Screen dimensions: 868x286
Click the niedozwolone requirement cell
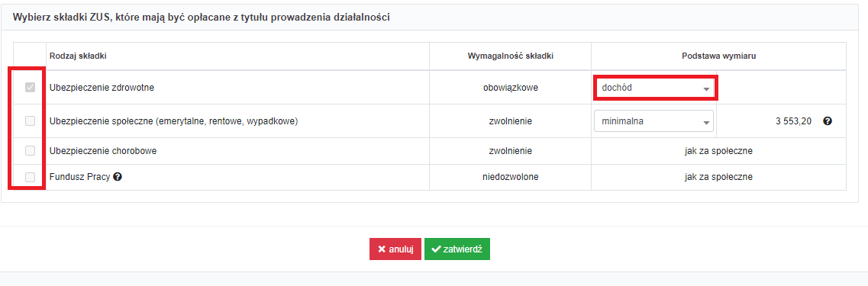[x=511, y=177]
